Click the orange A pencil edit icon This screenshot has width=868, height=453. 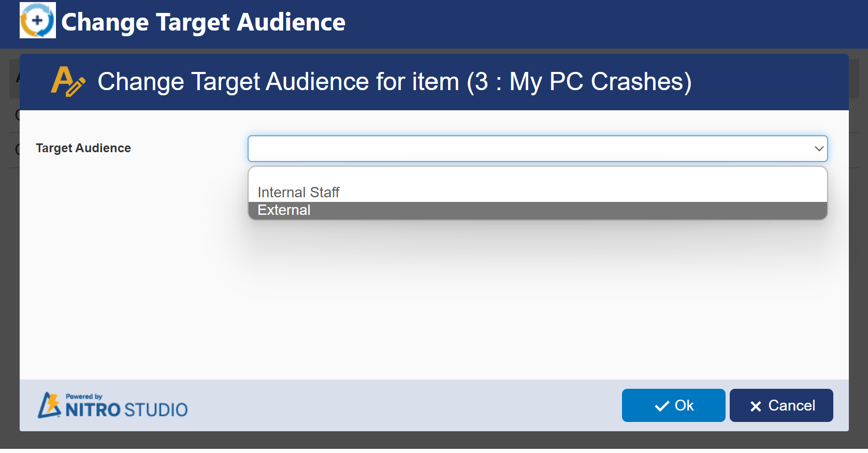[67, 82]
